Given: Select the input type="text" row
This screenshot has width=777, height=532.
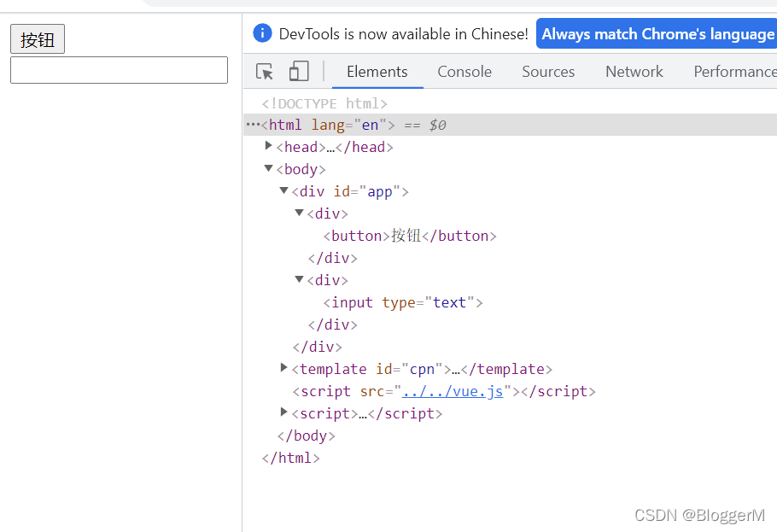Looking at the screenshot, I should (403, 302).
